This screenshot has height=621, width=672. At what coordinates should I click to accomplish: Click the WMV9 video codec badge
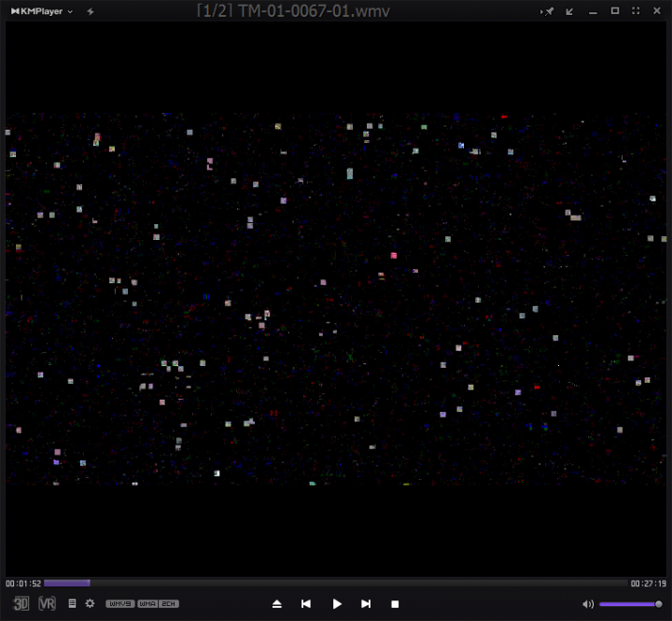point(120,604)
